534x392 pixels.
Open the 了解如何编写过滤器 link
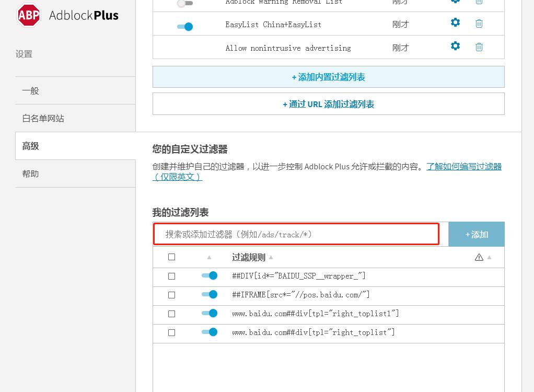click(463, 166)
